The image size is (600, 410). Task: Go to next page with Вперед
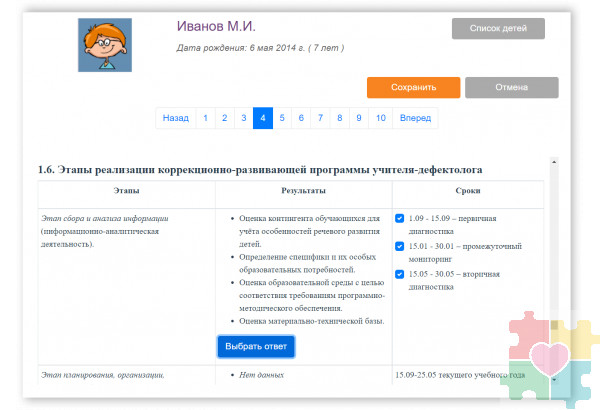click(415, 118)
